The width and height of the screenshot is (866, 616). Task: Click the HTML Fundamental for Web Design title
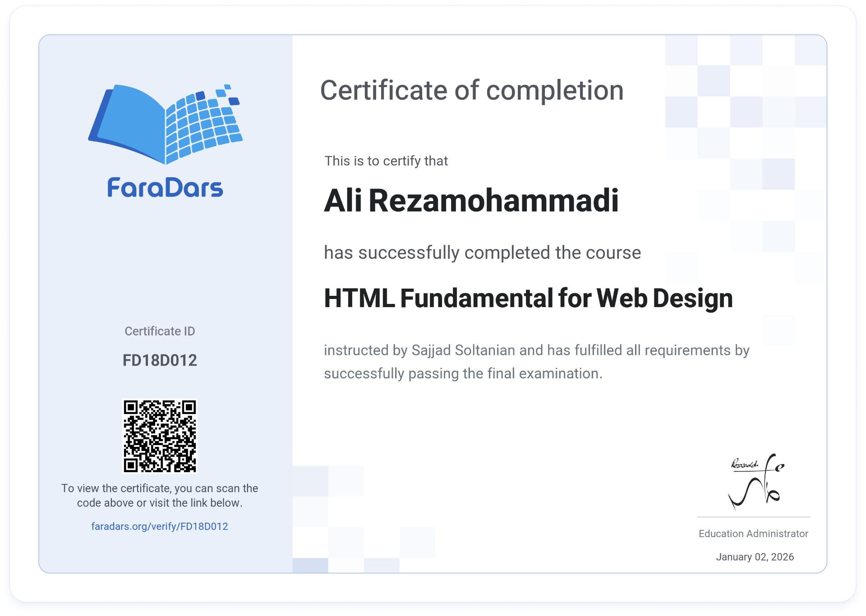(528, 298)
